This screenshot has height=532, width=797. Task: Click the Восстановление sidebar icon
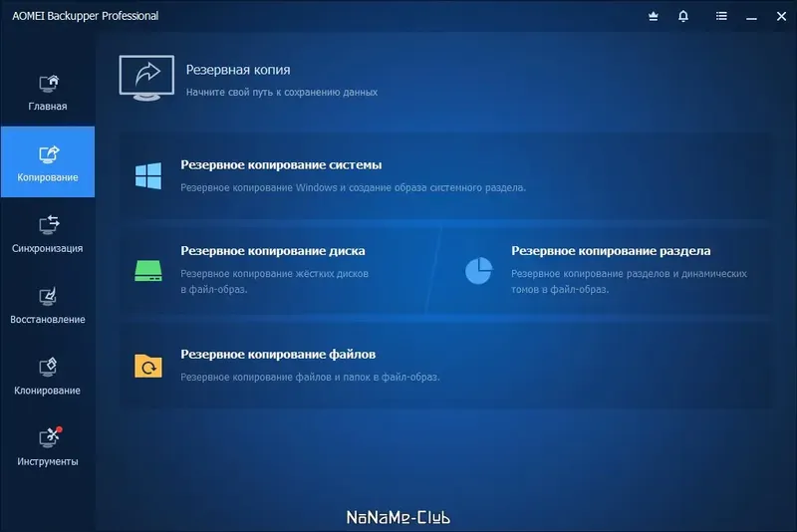[48, 296]
